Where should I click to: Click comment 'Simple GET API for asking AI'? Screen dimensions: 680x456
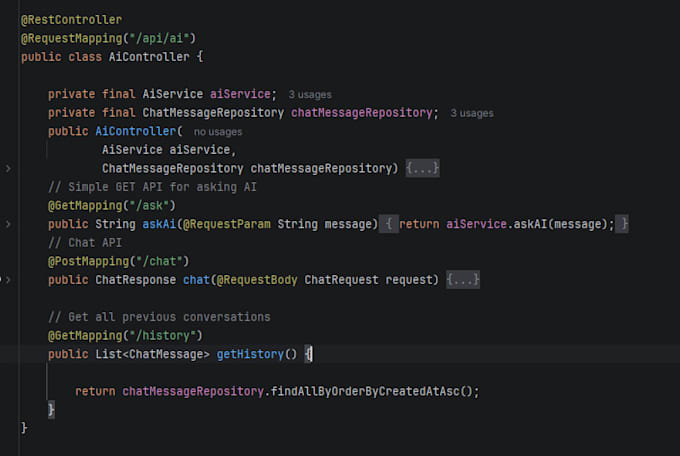152,187
